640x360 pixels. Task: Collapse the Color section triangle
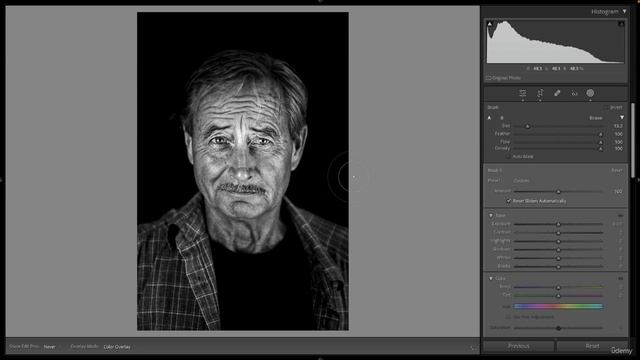(491, 278)
